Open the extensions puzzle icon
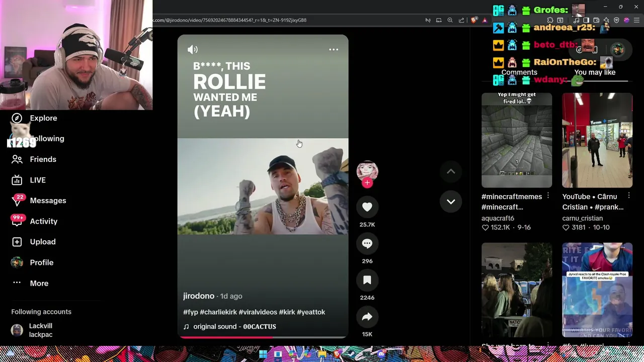The image size is (644, 362). (550, 20)
